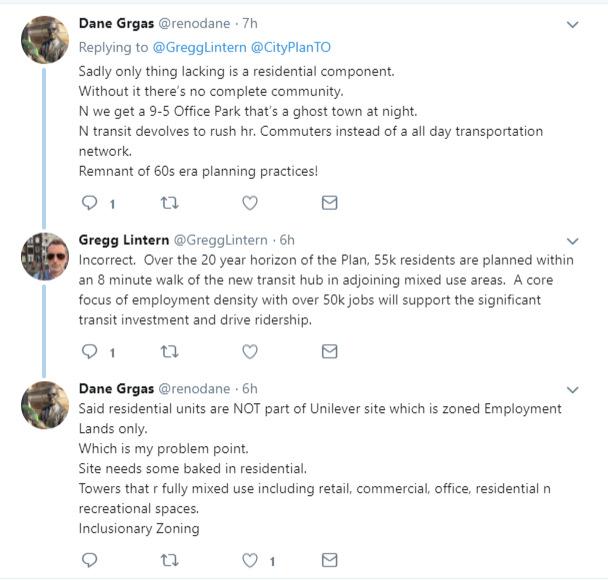Click Gregg Lintern's profile picture

[x=44, y=258]
